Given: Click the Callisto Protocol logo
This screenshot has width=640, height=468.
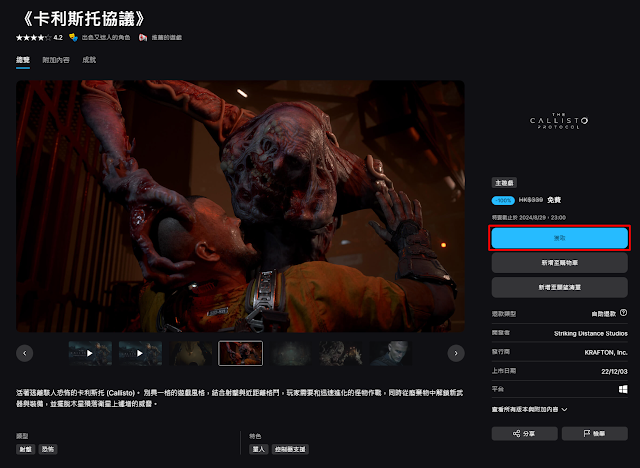Looking at the screenshot, I should coord(559,121).
